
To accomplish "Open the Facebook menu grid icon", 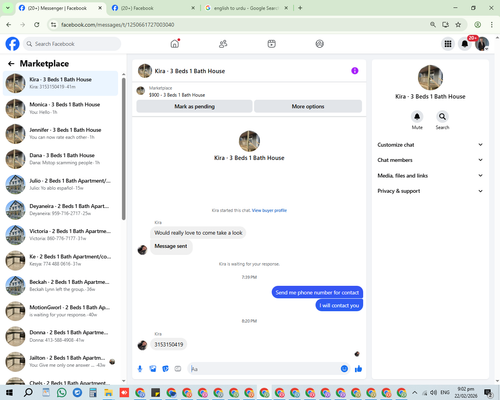I will (448, 44).
